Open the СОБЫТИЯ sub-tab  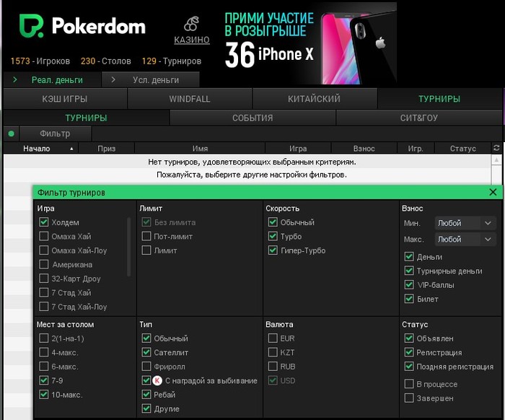252,118
